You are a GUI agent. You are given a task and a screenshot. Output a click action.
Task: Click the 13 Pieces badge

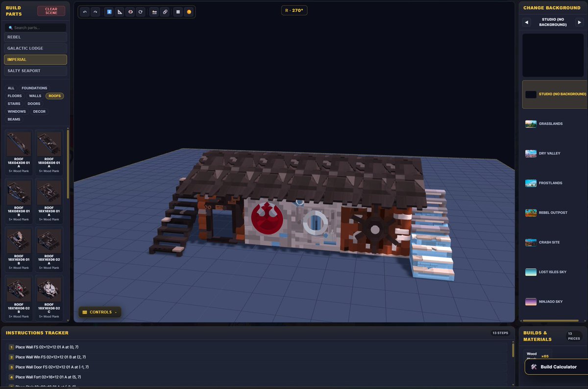[x=574, y=336]
